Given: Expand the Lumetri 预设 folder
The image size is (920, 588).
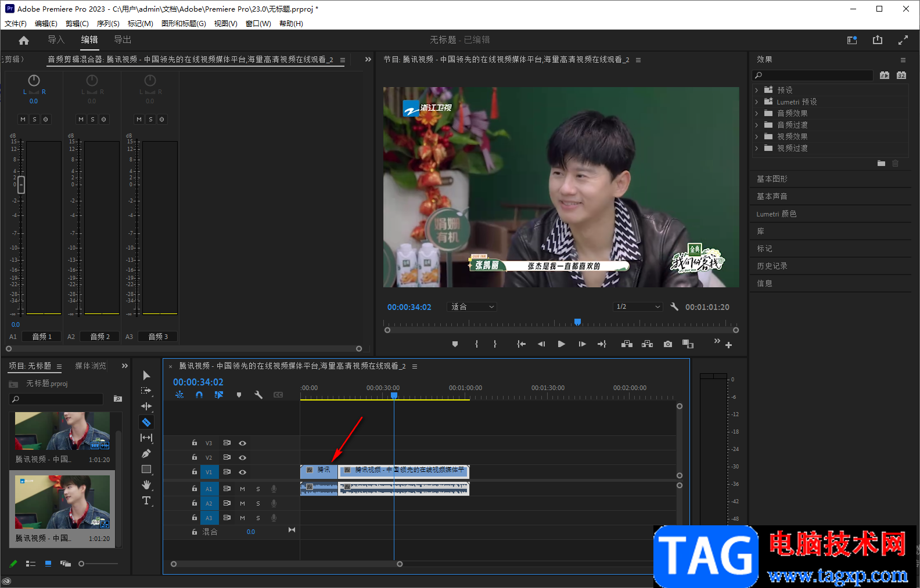Looking at the screenshot, I should [x=756, y=102].
